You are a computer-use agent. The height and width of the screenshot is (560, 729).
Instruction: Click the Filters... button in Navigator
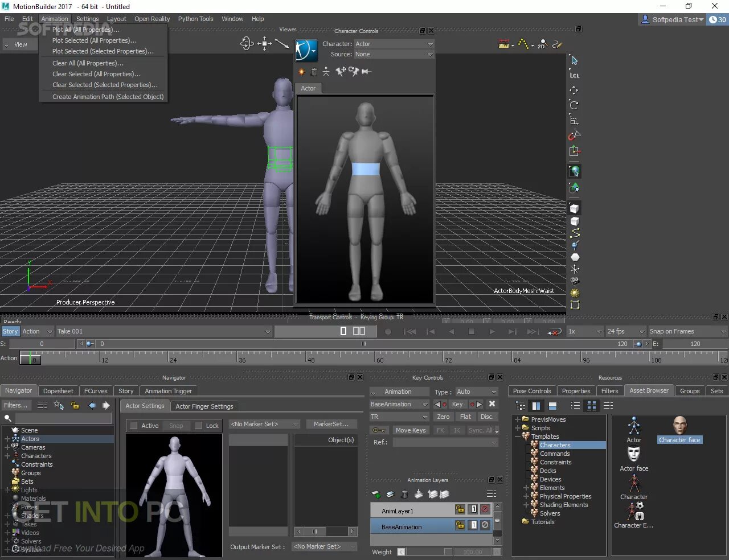click(x=17, y=405)
